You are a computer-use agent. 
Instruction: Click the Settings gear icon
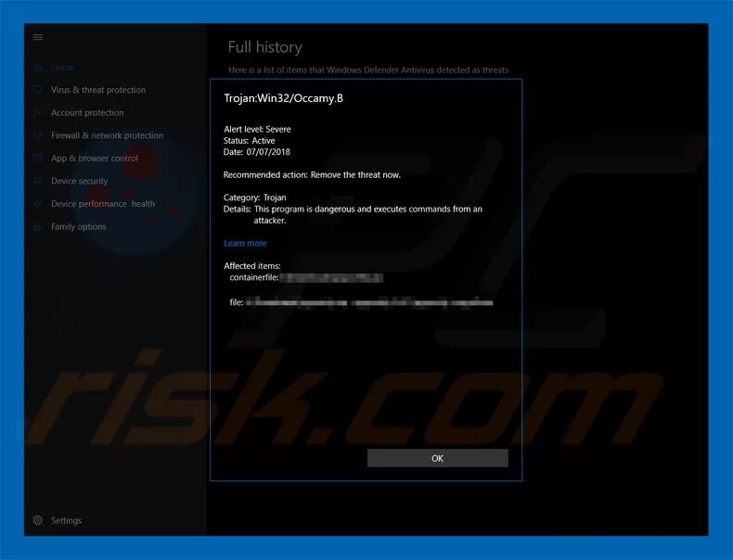tap(37, 520)
